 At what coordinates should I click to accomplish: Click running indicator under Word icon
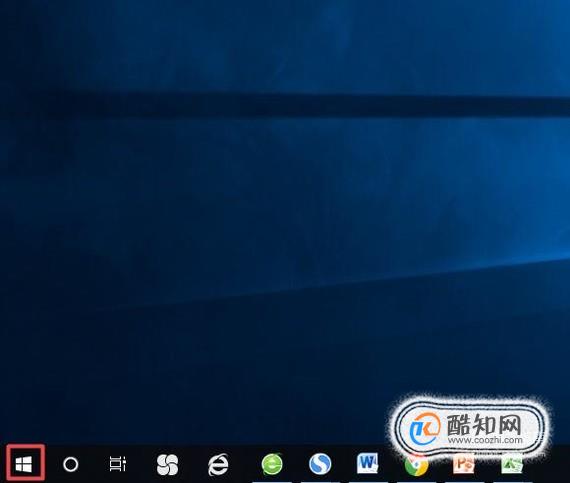click(368, 482)
